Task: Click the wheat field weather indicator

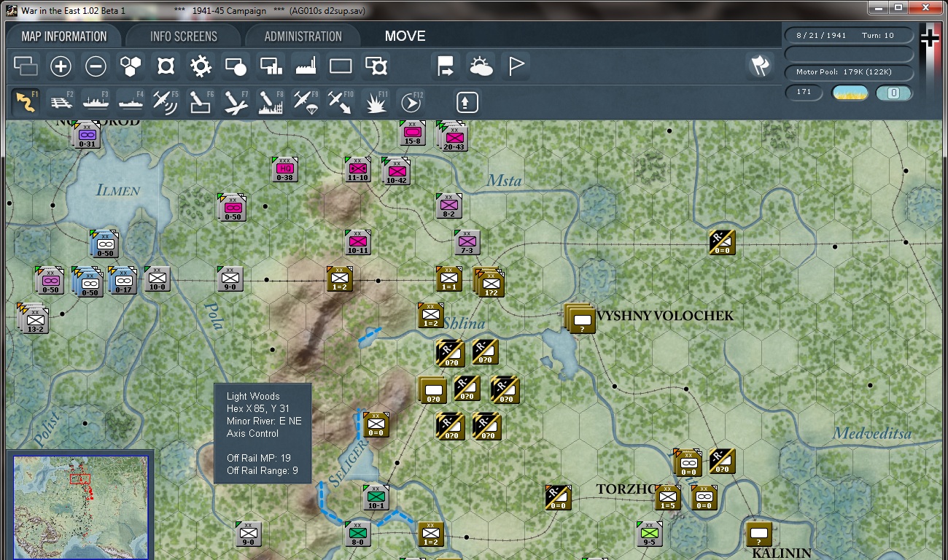Action: [850, 93]
